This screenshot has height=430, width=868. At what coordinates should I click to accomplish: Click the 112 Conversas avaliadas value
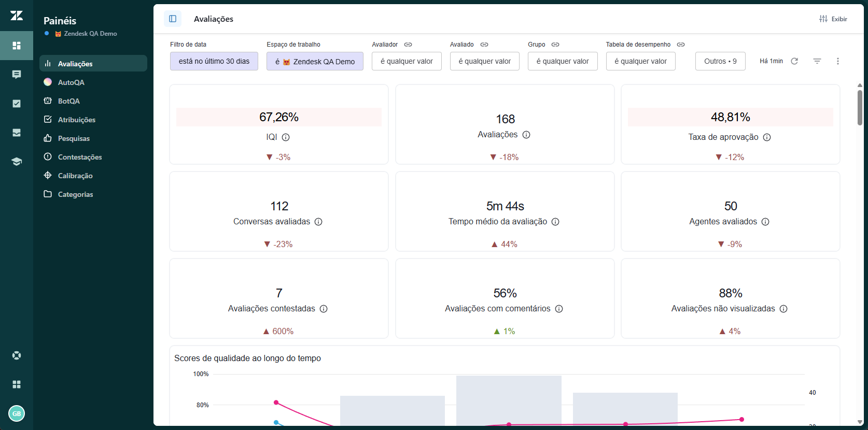pos(279,206)
